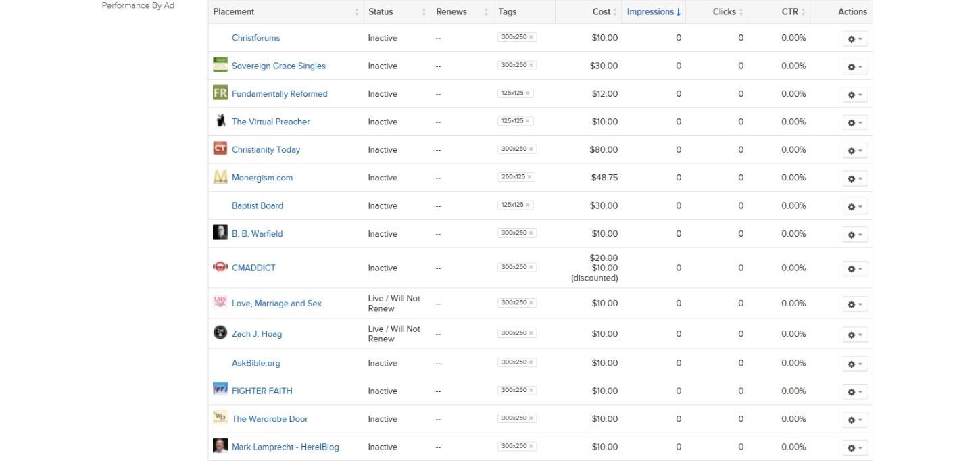Screen dimensions: 980x461
Task: Click the Love, Marriage and Sex icon
Action: [220, 302]
